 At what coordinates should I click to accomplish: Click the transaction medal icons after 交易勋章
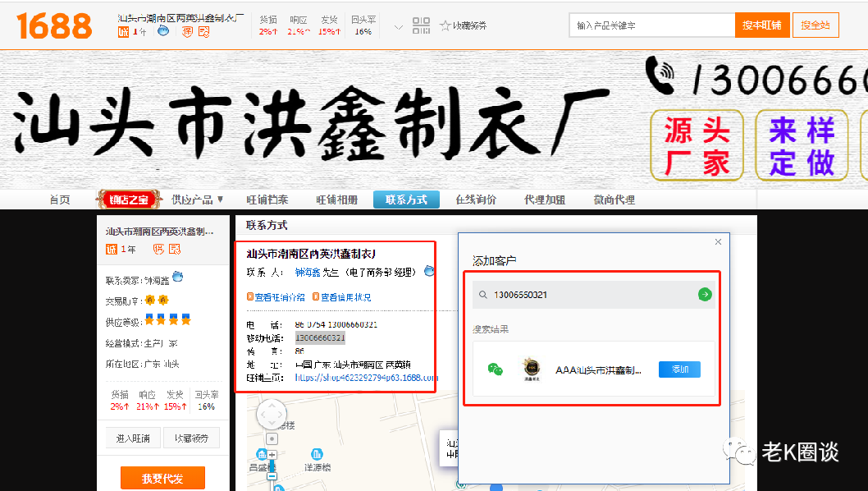(156, 300)
